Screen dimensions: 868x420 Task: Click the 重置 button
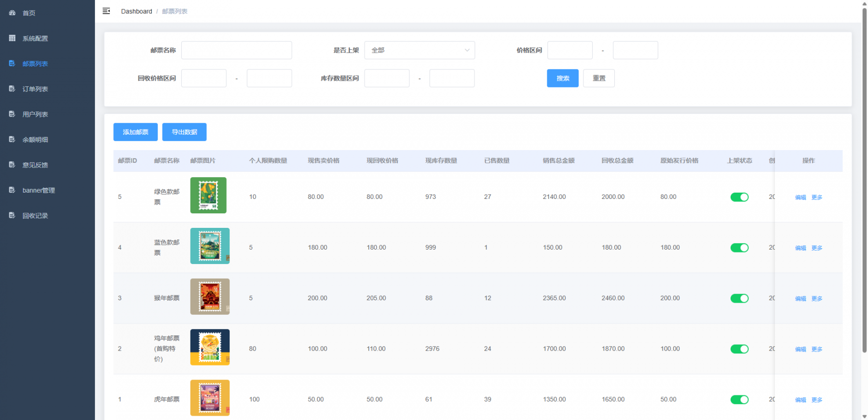pos(599,78)
